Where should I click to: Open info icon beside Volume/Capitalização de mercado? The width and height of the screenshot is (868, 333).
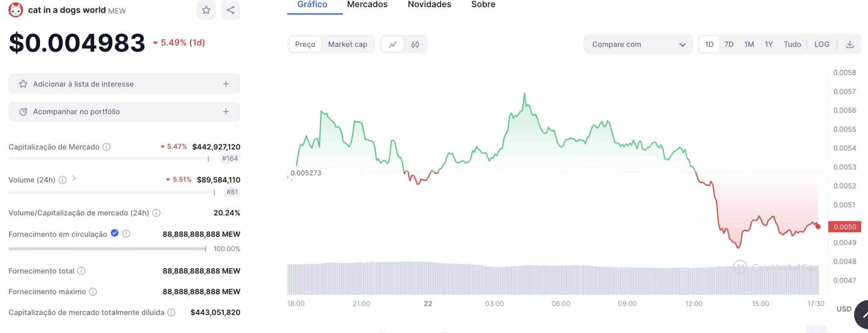point(156,213)
